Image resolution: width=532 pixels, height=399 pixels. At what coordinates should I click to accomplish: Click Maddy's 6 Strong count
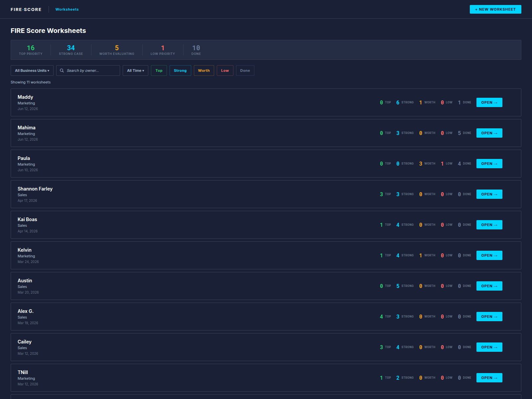[405, 102]
